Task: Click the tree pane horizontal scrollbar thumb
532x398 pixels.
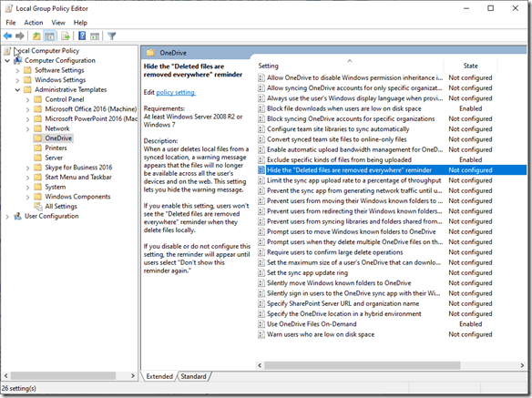Action: click(x=63, y=375)
